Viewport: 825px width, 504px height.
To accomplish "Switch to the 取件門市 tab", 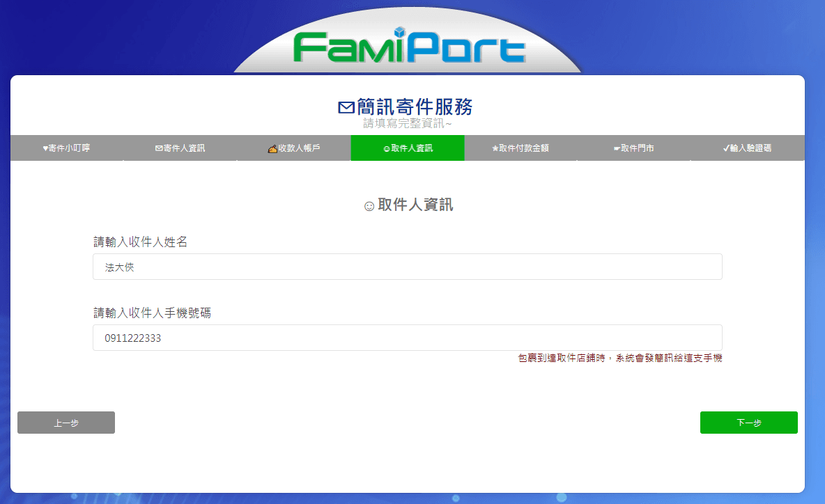I will [x=635, y=148].
